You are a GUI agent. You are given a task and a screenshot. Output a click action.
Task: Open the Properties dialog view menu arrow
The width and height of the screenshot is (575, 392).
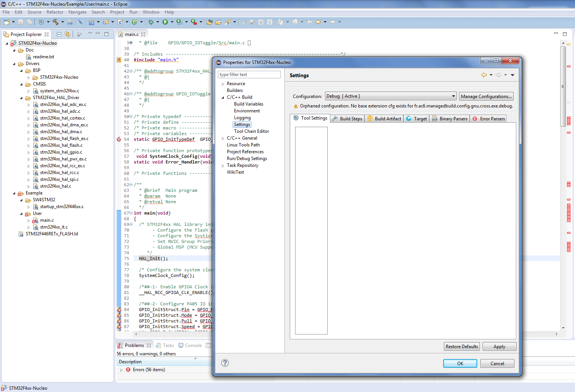coord(512,75)
